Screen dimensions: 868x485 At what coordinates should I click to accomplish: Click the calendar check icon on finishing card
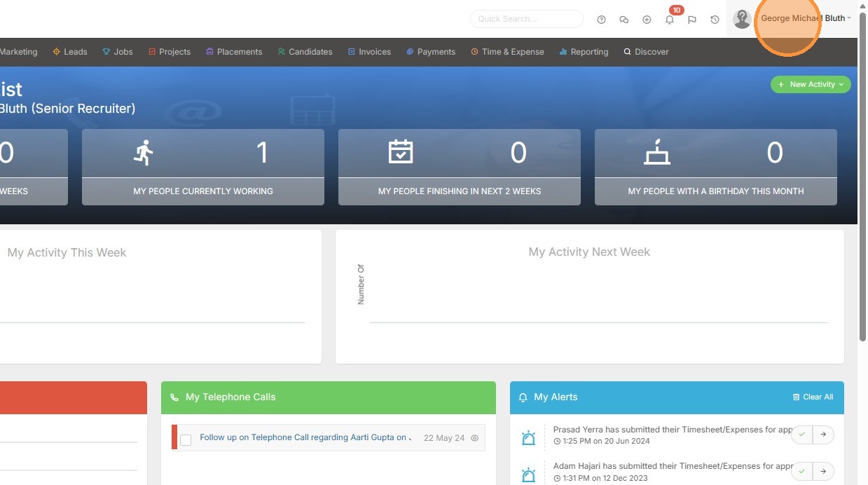click(401, 151)
